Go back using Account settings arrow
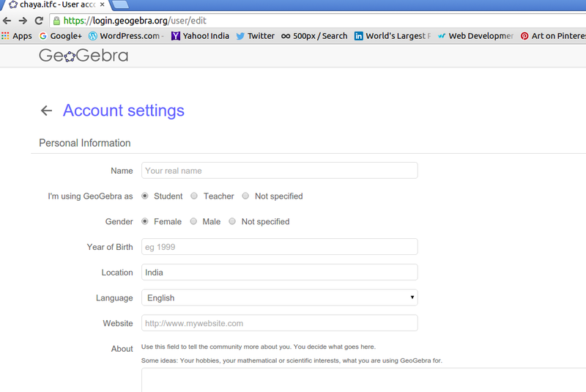The width and height of the screenshot is (586, 392). tap(46, 111)
